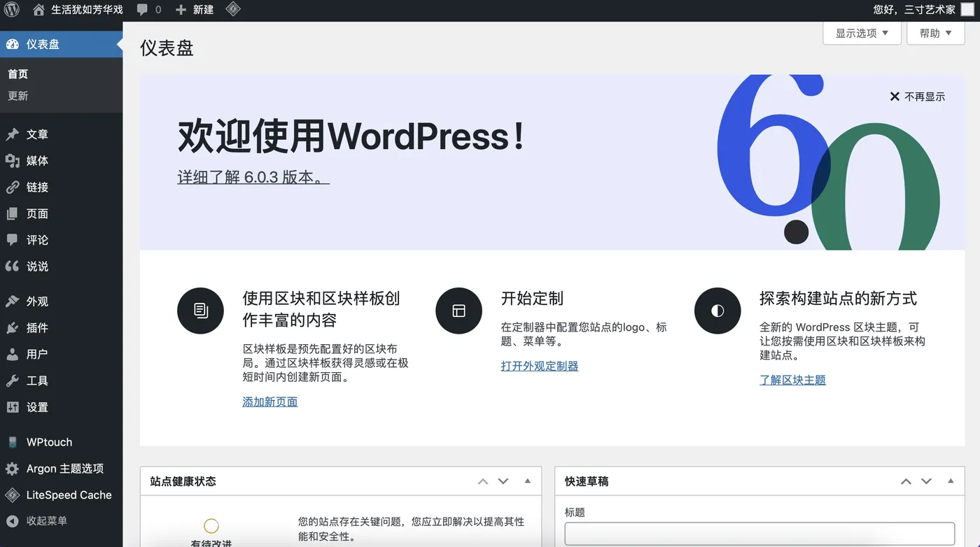Move 快速草稿 panel up
This screenshot has width=980, height=547.
tap(906, 481)
